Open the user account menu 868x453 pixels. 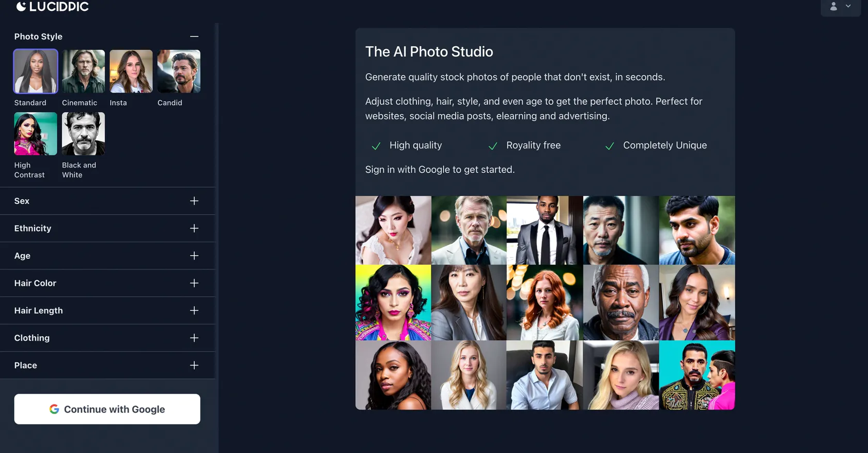(841, 7)
